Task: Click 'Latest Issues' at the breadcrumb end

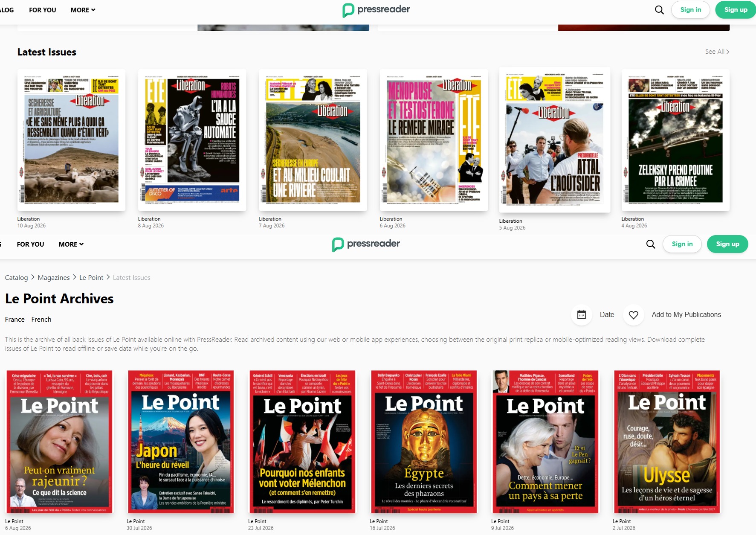Action: pos(132,278)
